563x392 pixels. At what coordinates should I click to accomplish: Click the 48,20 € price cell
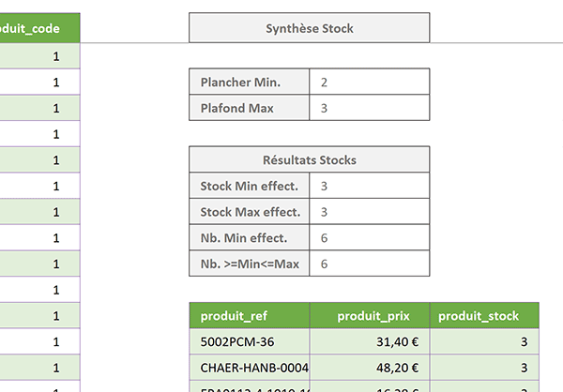pyautogui.click(x=370, y=368)
